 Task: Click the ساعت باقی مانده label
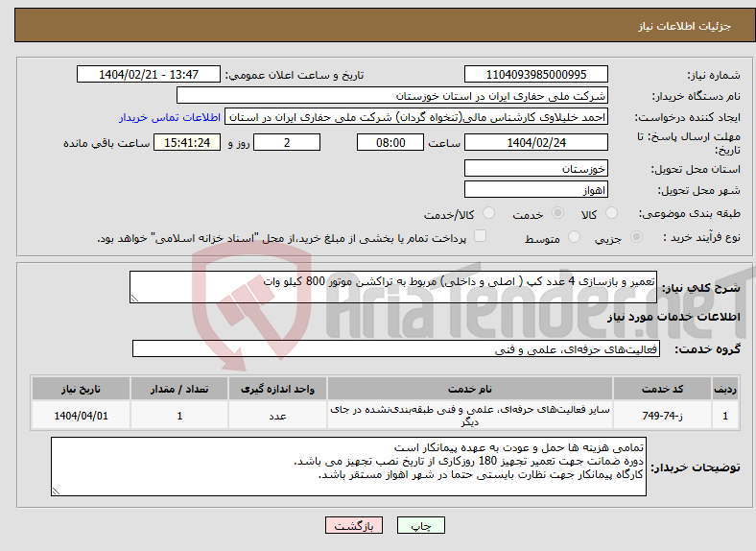(106, 143)
